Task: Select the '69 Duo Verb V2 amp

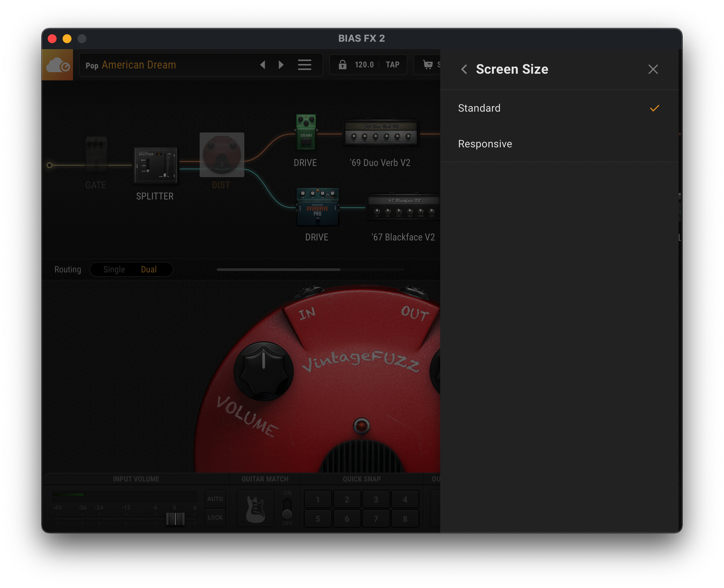Action: (381, 133)
